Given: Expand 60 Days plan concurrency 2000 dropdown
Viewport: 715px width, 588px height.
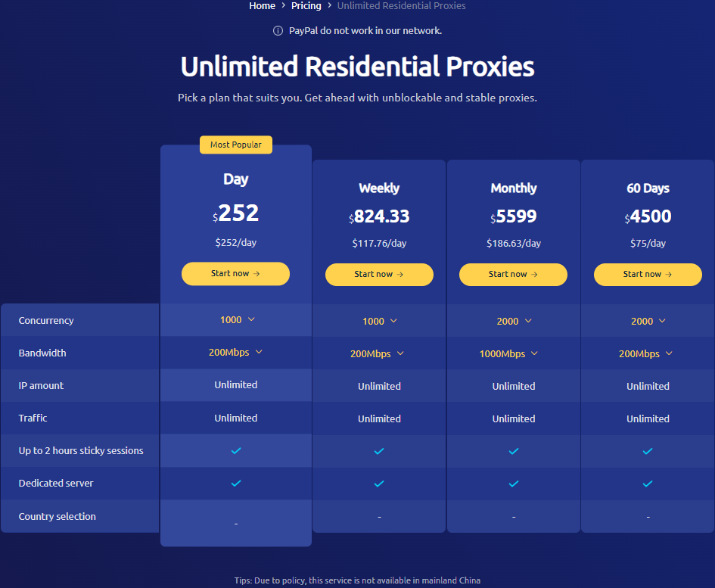Looking at the screenshot, I should coord(648,321).
